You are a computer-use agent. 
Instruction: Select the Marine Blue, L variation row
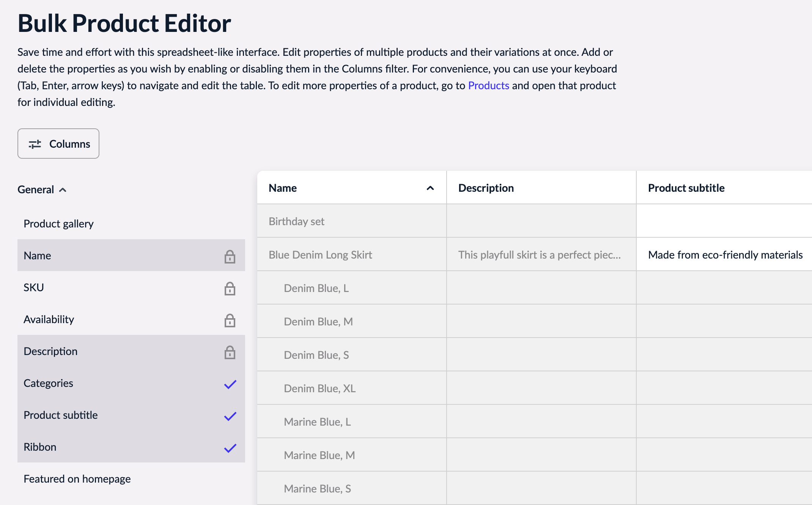[352, 421]
